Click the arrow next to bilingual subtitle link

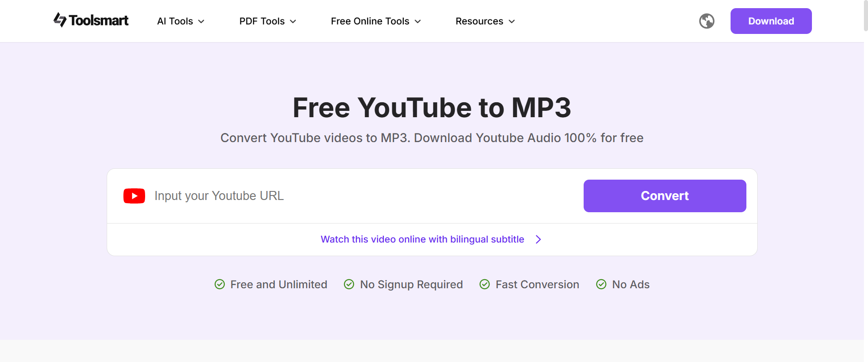pyautogui.click(x=538, y=239)
